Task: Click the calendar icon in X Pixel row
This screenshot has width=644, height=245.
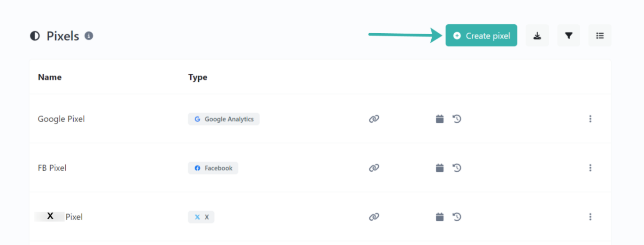Action: pos(440,217)
